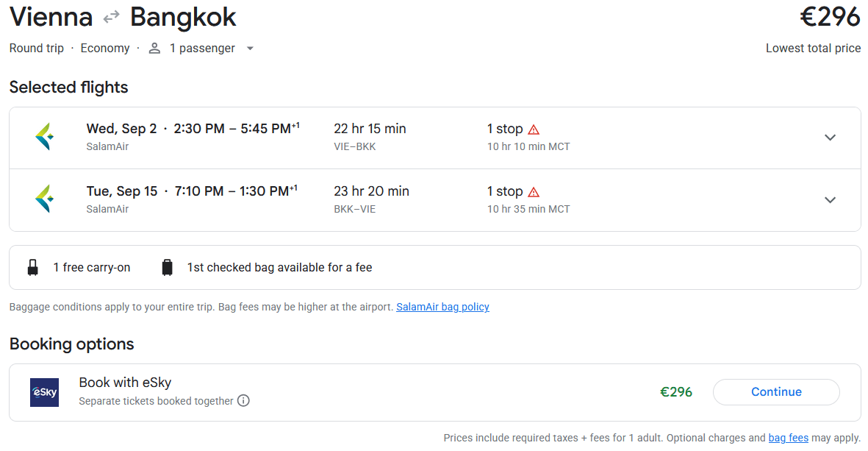
Task: Open the SalamAir bag policy link
Action: pyautogui.click(x=443, y=307)
